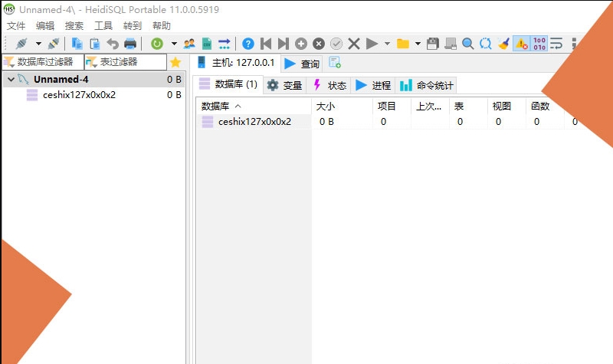Open the 文件 menu

click(x=16, y=26)
